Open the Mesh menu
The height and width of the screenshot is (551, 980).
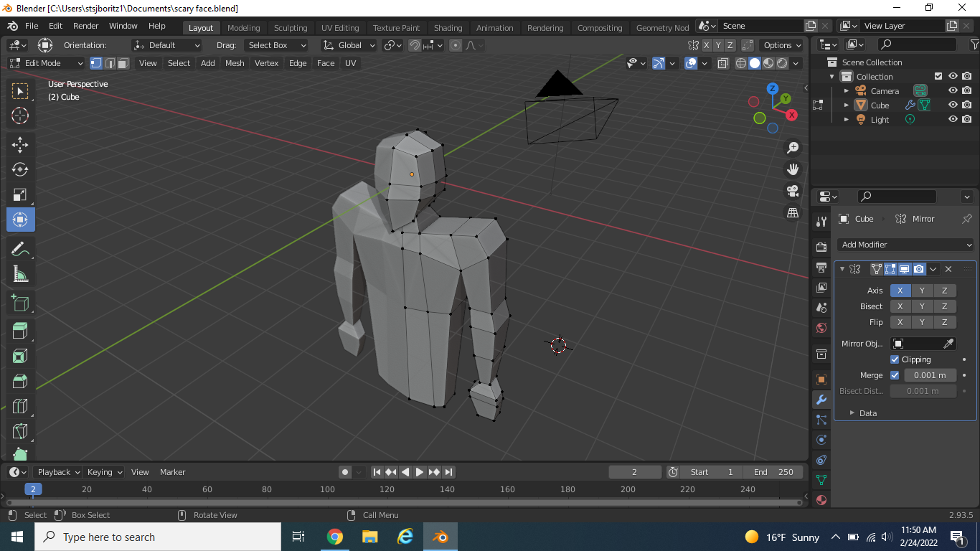point(235,63)
